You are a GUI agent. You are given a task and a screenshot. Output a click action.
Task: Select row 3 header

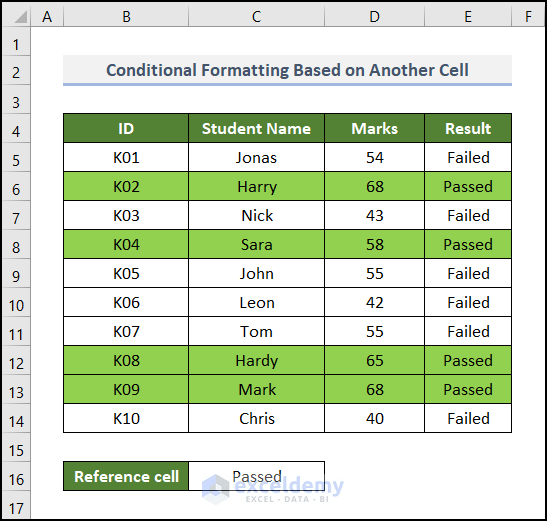pyautogui.click(x=16, y=99)
